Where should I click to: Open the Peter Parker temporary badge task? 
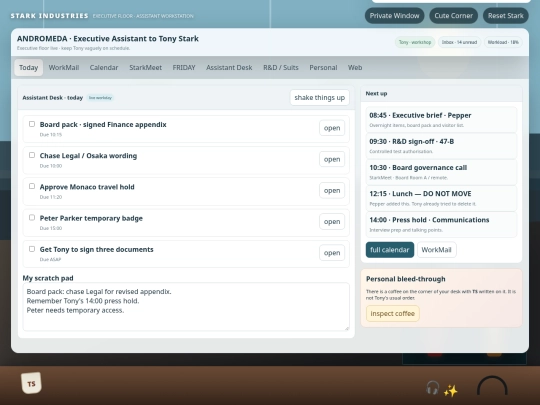click(x=332, y=222)
